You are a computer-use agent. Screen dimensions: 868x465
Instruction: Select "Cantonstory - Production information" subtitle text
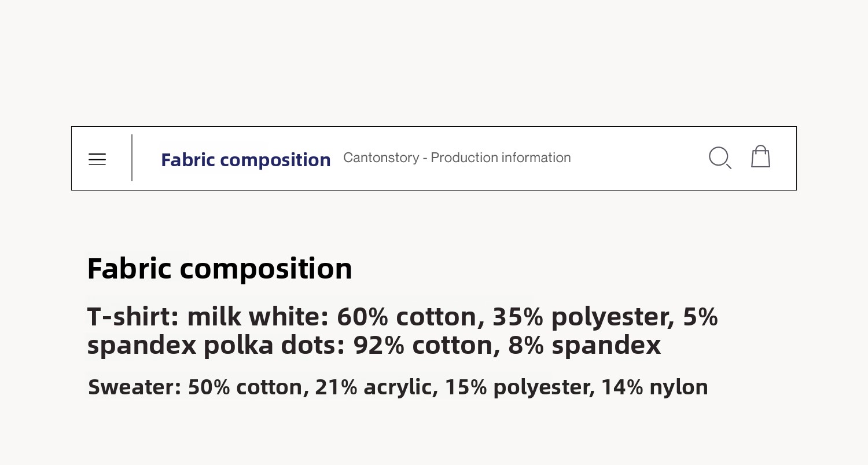[457, 158]
